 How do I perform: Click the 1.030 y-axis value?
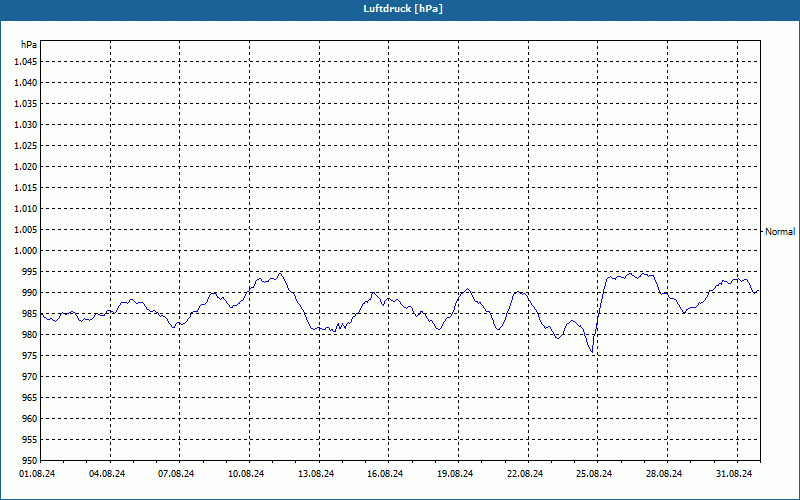[26, 124]
